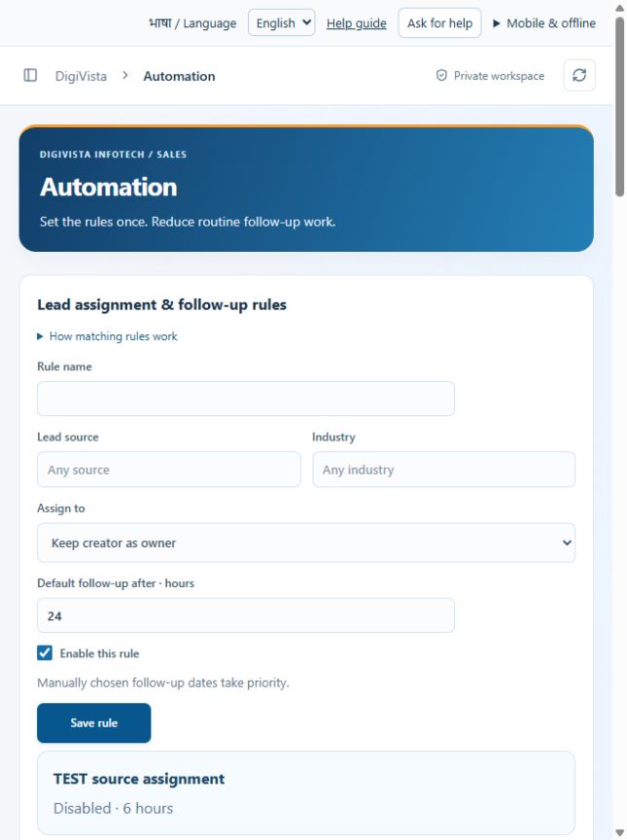Click Manually chosen follow-up dates take priority text
627x840 pixels.
[x=163, y=682]
